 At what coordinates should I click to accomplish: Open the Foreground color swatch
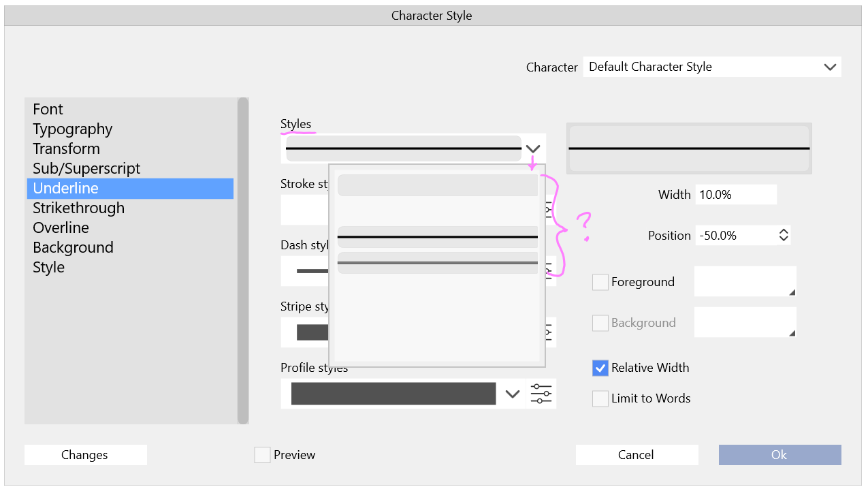click(x=745, y=282)
